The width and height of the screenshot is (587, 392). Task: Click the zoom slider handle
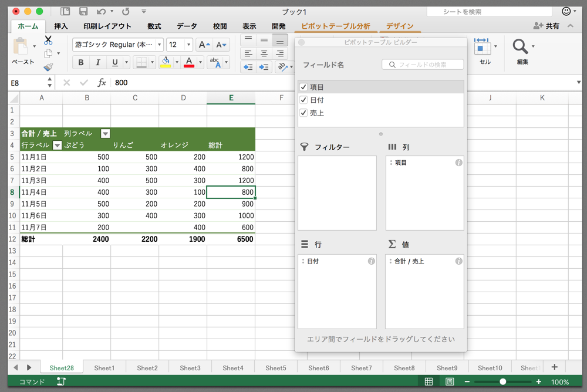click(x=503, y=381)
